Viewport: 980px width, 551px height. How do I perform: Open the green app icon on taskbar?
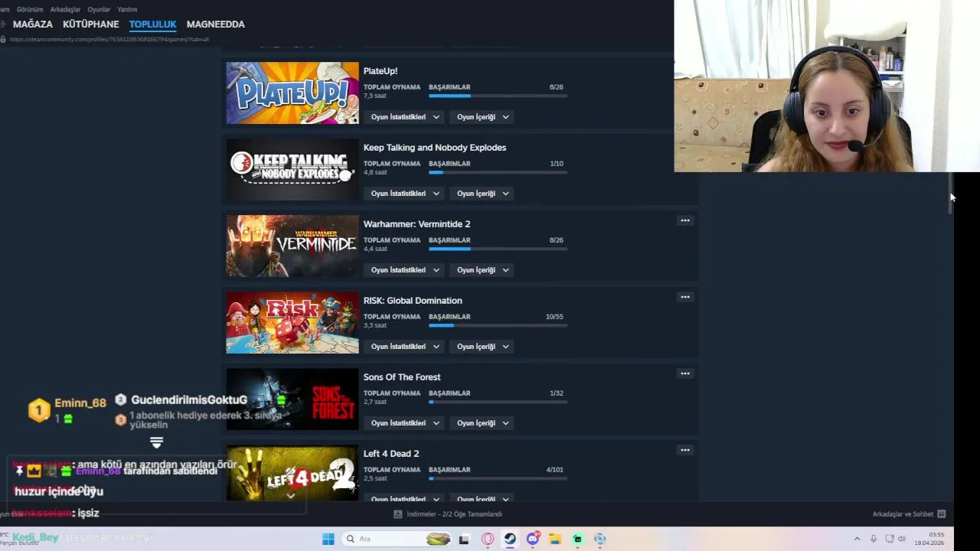[578, 539]
